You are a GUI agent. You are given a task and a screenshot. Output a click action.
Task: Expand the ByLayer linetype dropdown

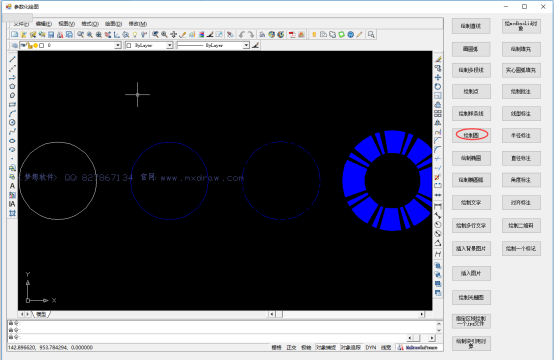[x=246, y=46]
